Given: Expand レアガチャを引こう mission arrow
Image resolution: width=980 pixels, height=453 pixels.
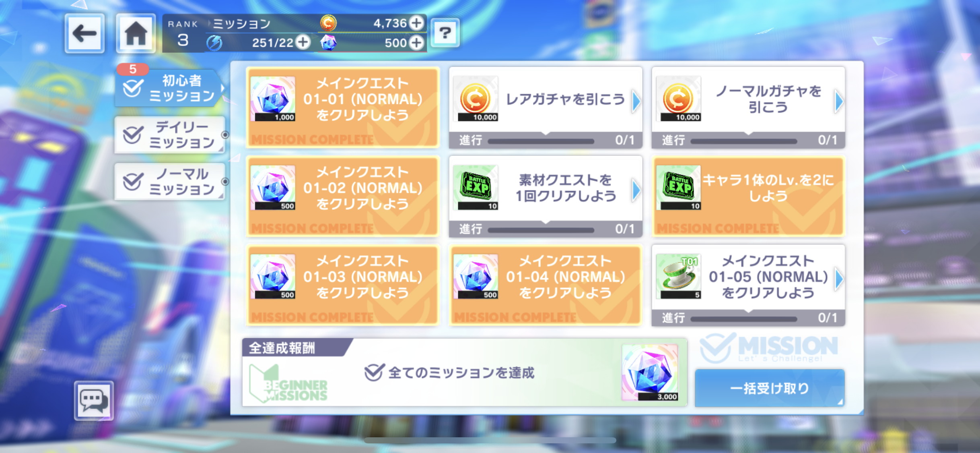Looking at the screenshot, I should tap(636, 101).
